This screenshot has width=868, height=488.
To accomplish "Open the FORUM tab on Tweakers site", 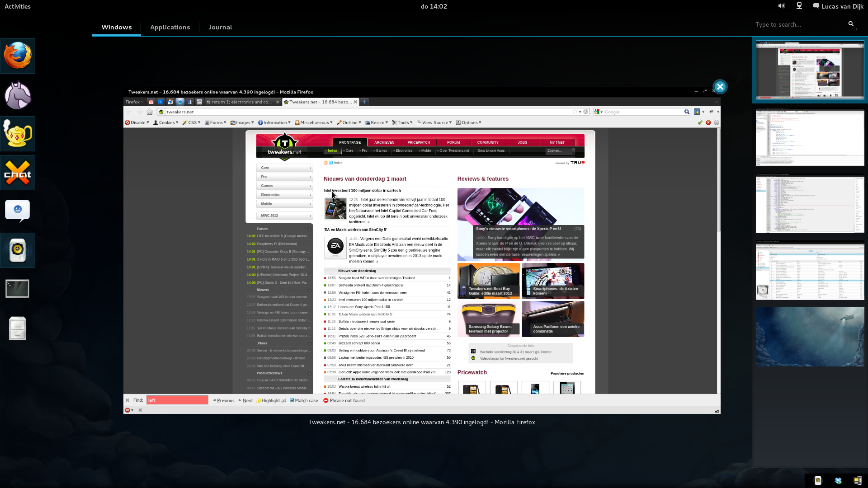I will pyautogui.click(x=453, y=142).
